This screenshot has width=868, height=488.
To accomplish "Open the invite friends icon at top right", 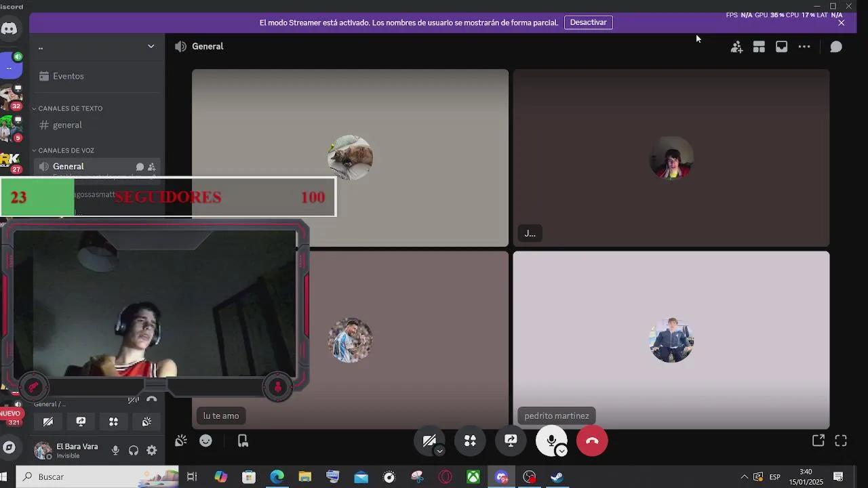I will tap(736, 47).
